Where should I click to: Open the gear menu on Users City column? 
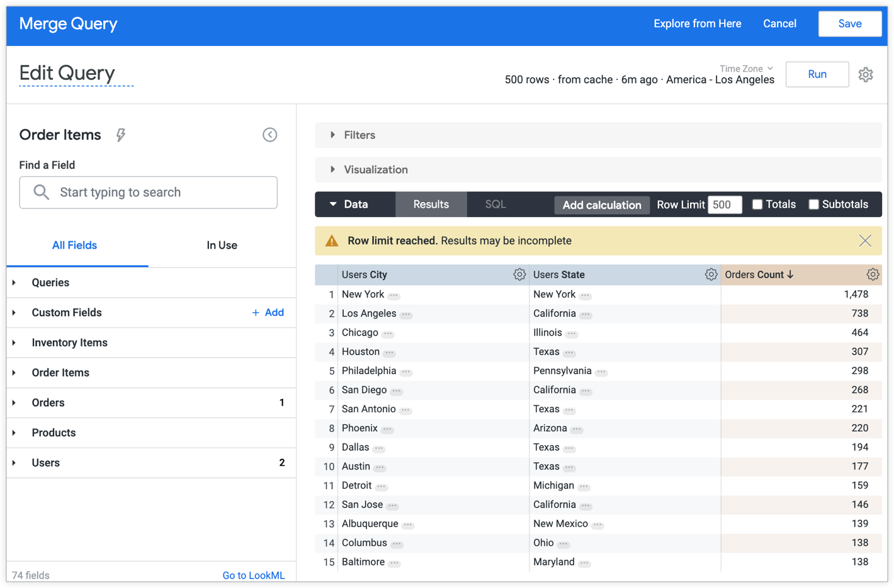tap(519, 274)
